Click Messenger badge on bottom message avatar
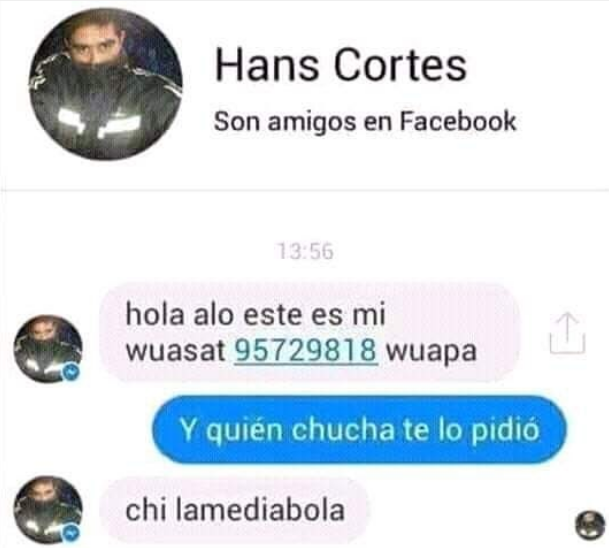609x548 pixels. pyautogui.click(x=71, y=534)
